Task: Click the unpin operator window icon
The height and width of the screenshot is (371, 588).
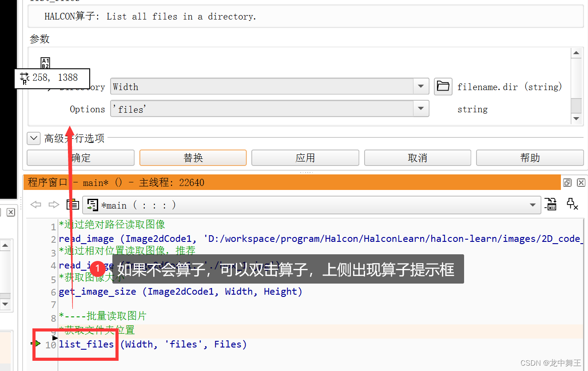Action: (572, 205)
